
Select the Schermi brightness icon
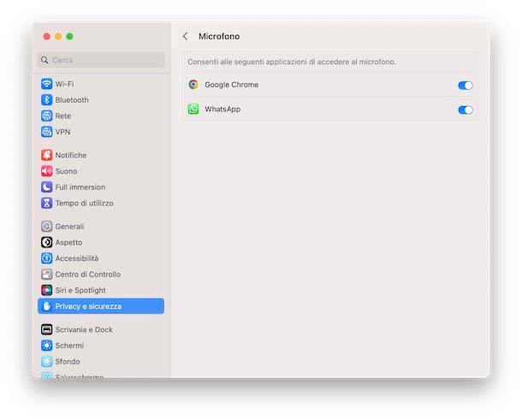(46, 346)
